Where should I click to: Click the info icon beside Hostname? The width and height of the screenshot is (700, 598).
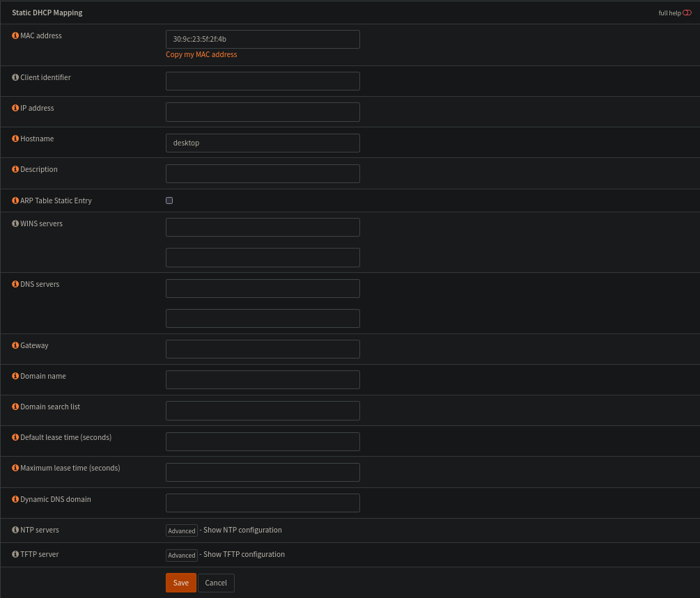coord(15,139)
